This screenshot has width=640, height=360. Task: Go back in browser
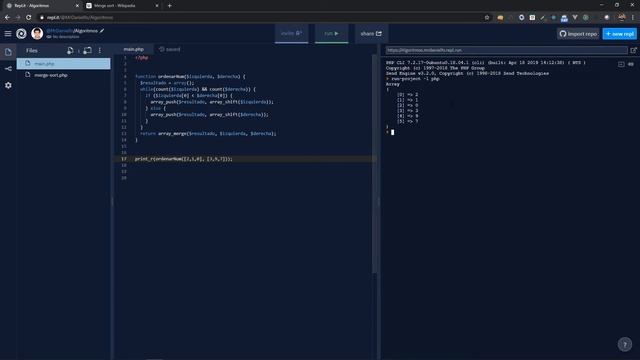[7, 18]
